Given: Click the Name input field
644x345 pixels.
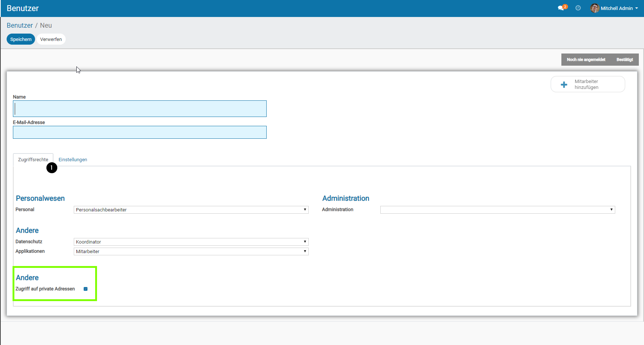Looking at the screenshot, I should coord(140,109).
